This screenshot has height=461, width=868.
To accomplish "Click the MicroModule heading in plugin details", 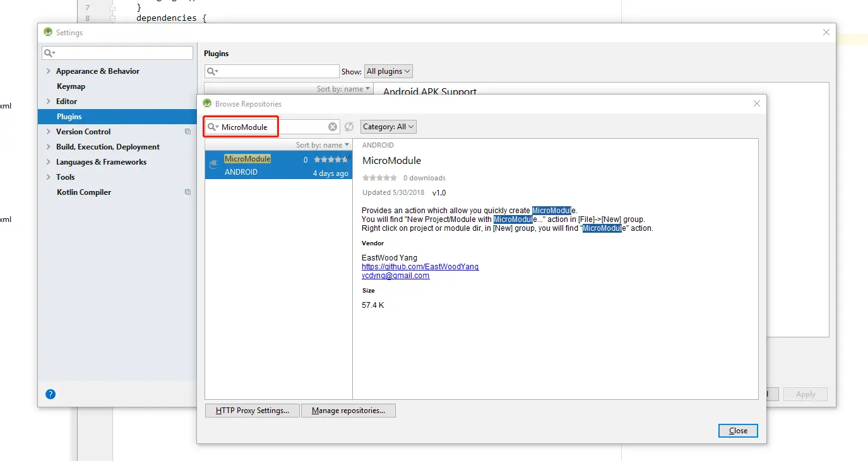I will click(x=391, y=161).
